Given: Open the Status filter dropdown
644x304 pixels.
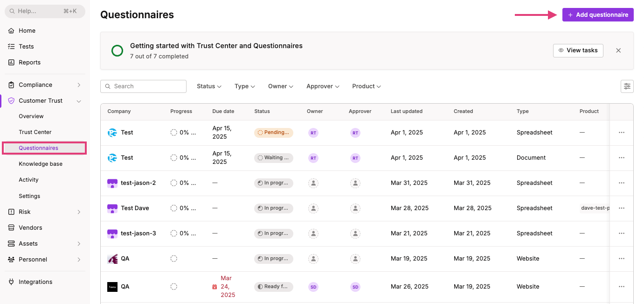Looking at the screenshot, I should 209,86.
